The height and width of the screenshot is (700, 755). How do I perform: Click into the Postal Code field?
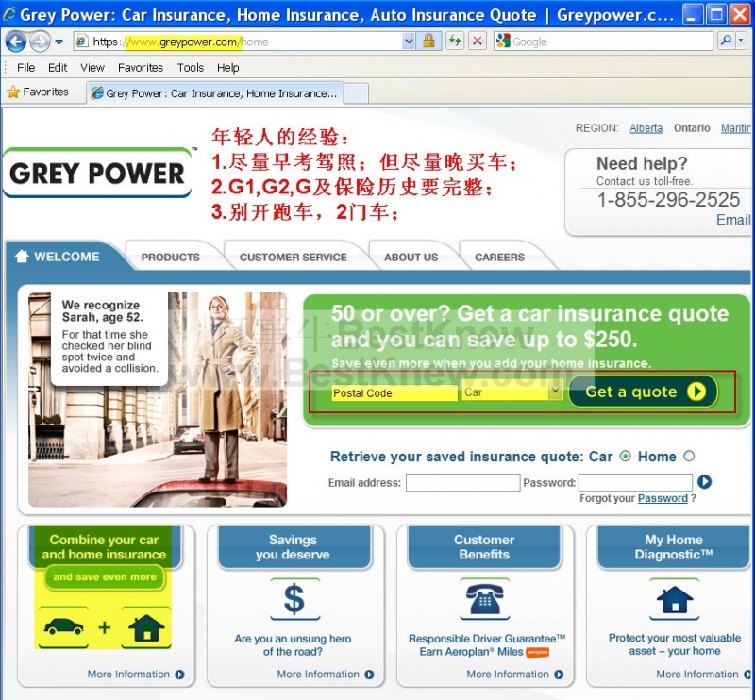[x=394, y=392]
